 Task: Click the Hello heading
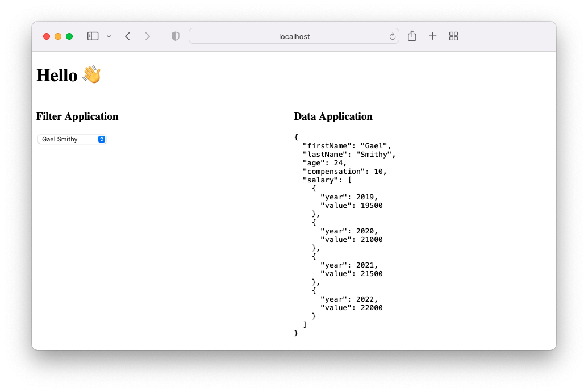pos(69,74)
